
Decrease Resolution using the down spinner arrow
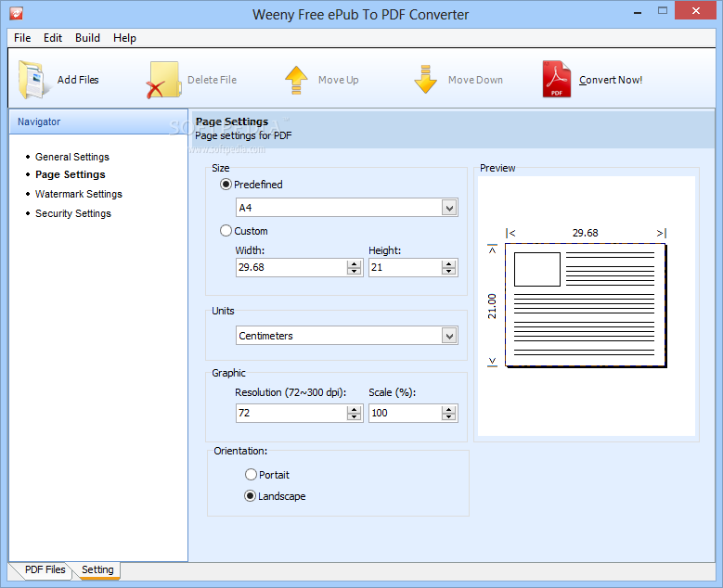(x=354, y=416)
